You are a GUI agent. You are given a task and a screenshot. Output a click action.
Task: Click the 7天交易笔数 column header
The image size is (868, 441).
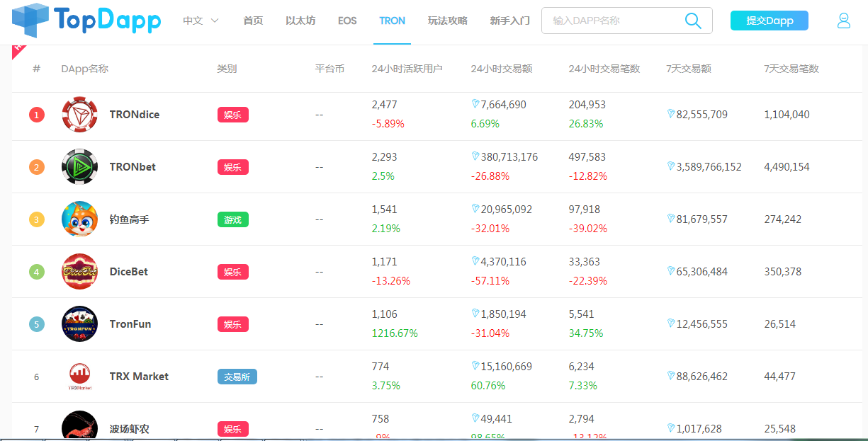tap(791, 69)
